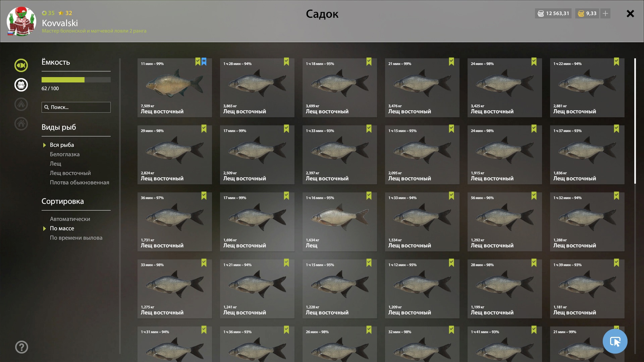Select the 2,509 кг fish card

[x=257, y=155]
